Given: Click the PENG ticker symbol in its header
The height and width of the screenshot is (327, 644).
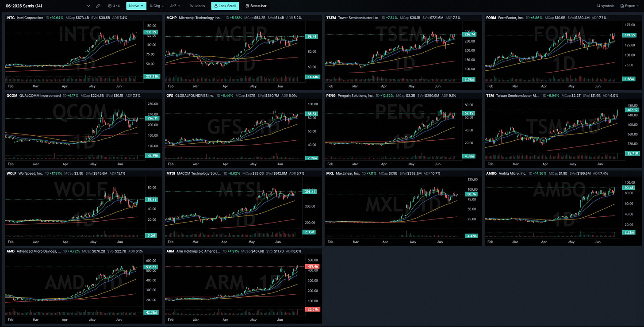Looking at the screenshot, I should 331,95.
